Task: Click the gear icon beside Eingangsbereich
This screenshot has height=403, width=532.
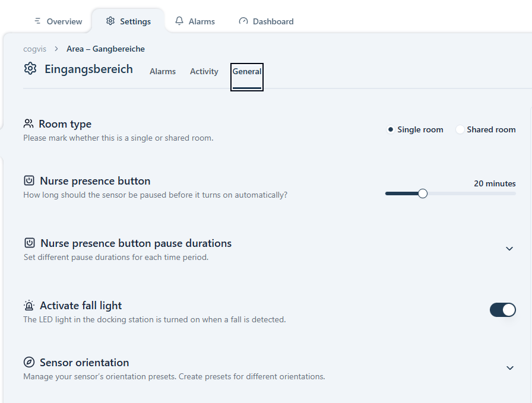Action: (30, 69)
